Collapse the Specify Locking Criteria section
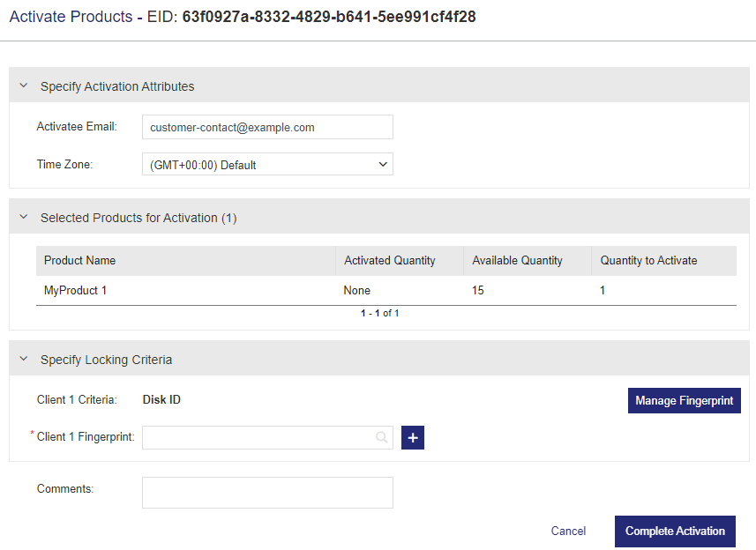756x550 pixels. point(23,360)
